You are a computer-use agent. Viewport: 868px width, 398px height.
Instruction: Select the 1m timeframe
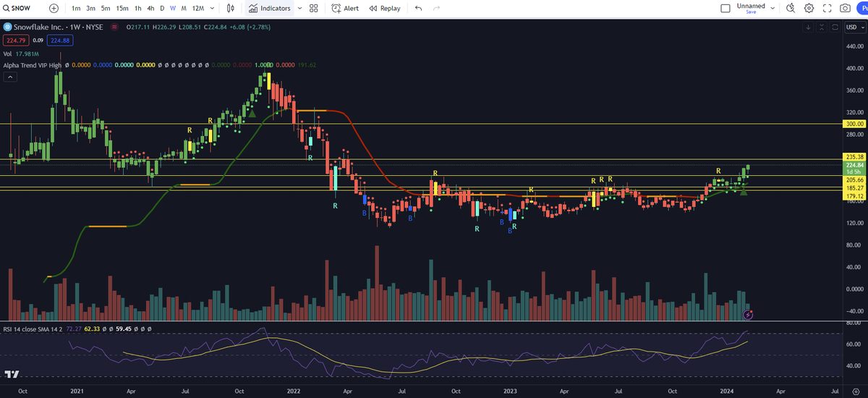point(76,8)
